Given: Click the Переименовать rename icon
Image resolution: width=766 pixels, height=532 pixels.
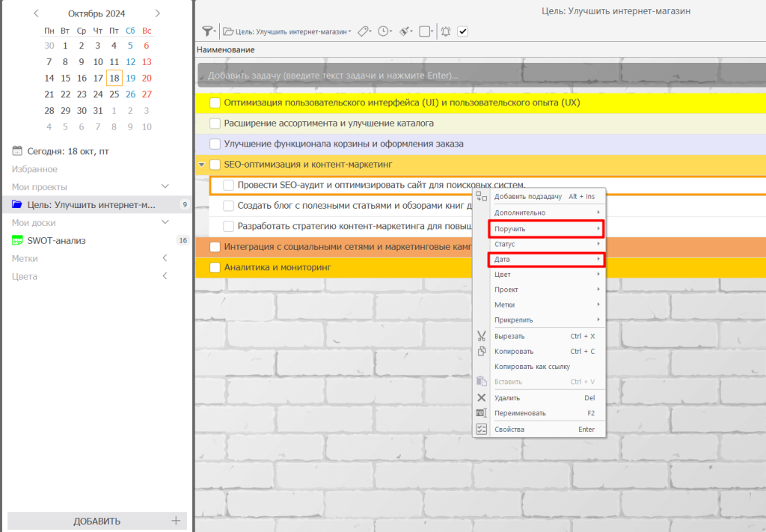Looking at the screenshot, I should click(481, 413).
